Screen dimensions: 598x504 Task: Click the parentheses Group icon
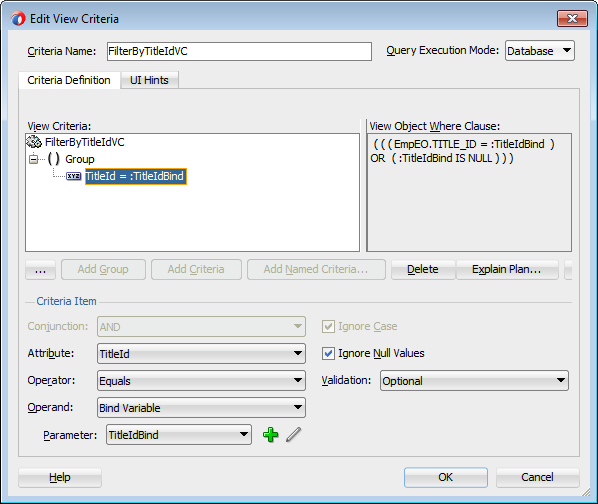tap(54, 159)
